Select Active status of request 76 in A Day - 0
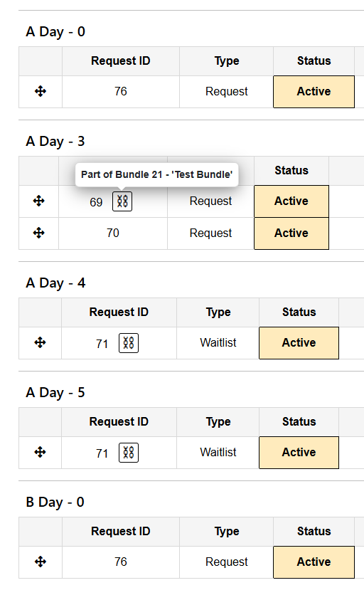 coord(314,92)
